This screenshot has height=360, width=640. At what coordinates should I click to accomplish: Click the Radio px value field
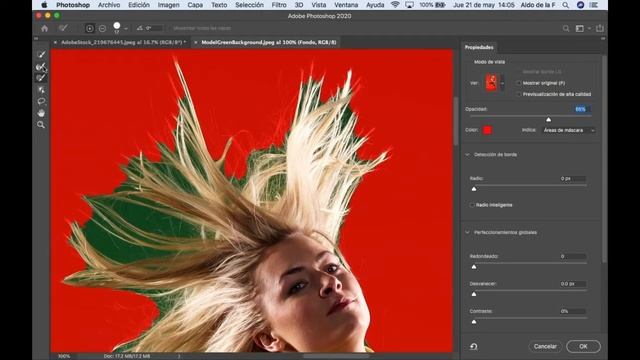pyautogui.click(x=573, y=179)
